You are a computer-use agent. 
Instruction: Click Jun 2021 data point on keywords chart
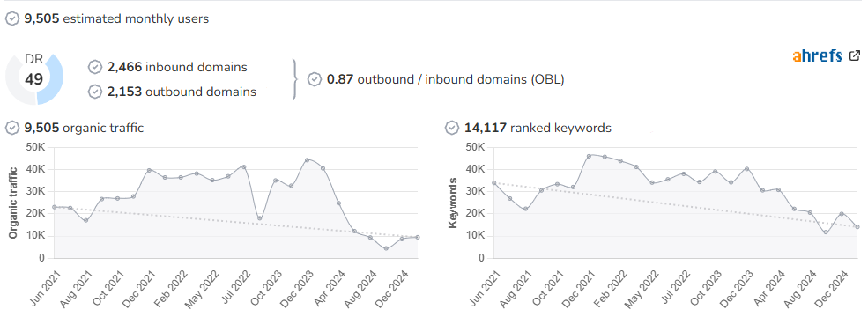[x=493, y=182]
